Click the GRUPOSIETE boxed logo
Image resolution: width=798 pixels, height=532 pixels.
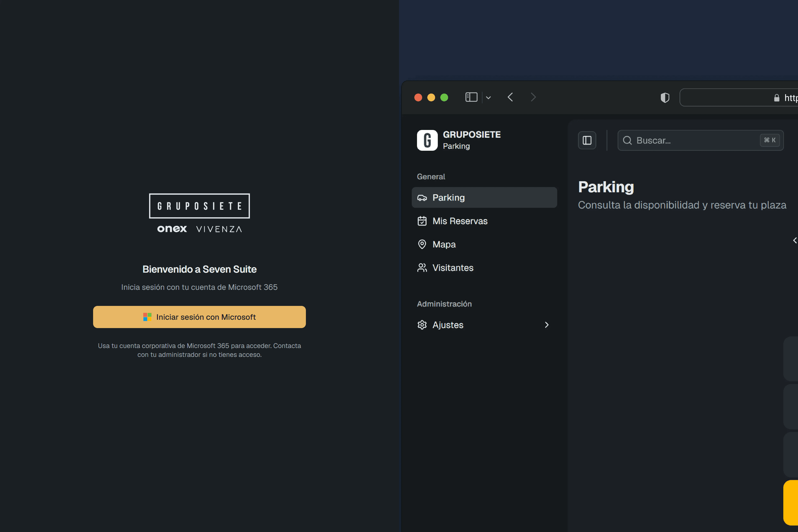[199, 206]
